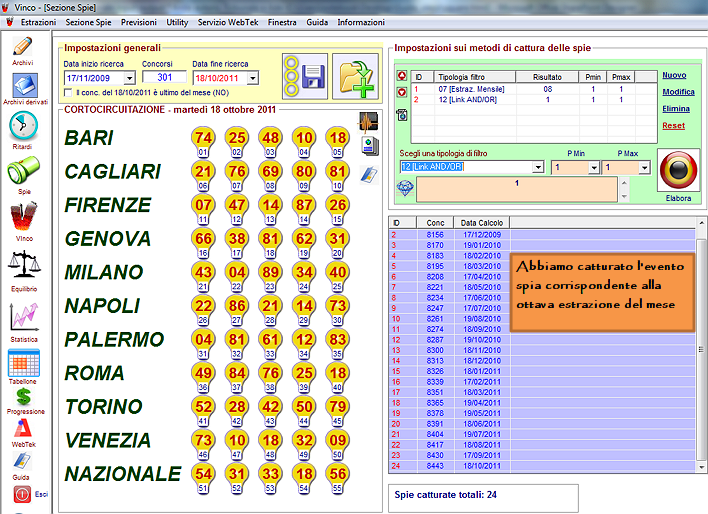Click the trash bin icon by the filter list
The width and height of the screenshot is (708, 514).
[402, 115]
